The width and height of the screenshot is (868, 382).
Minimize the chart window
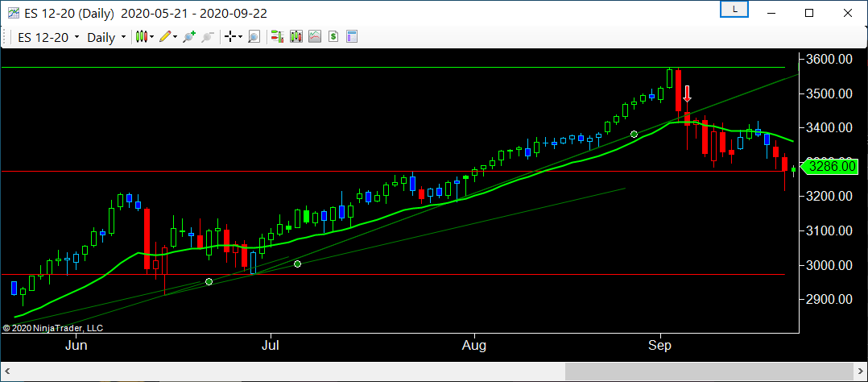[771, 14]
